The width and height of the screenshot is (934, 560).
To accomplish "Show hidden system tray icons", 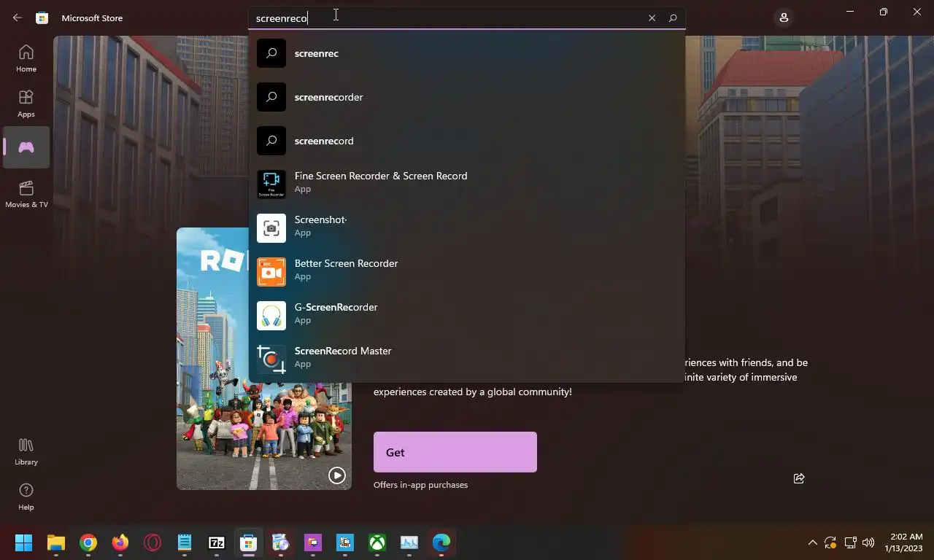I will pyautogui.click(x=812, y=542).
